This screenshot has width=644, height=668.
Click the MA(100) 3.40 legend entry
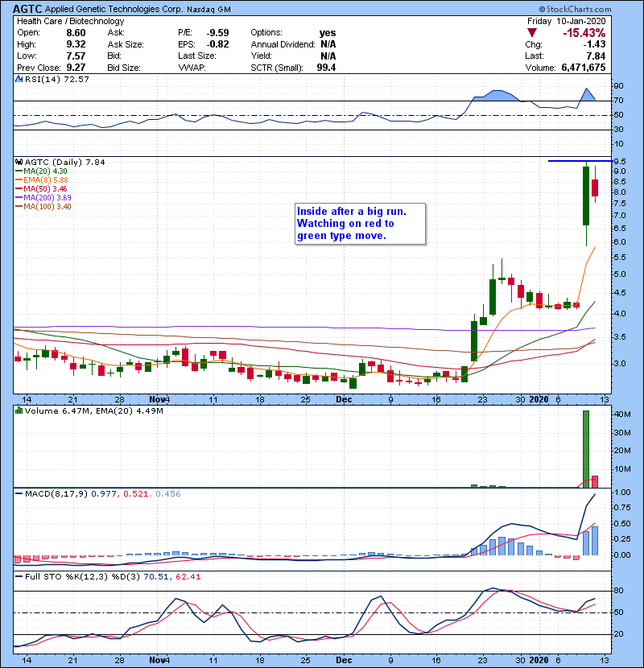[43, 207]
